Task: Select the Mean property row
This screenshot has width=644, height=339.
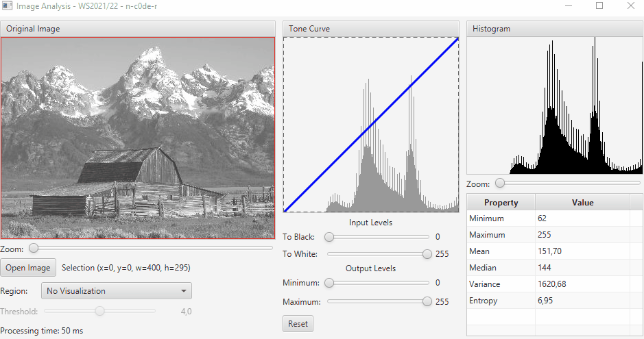Action: coord(555,251)
